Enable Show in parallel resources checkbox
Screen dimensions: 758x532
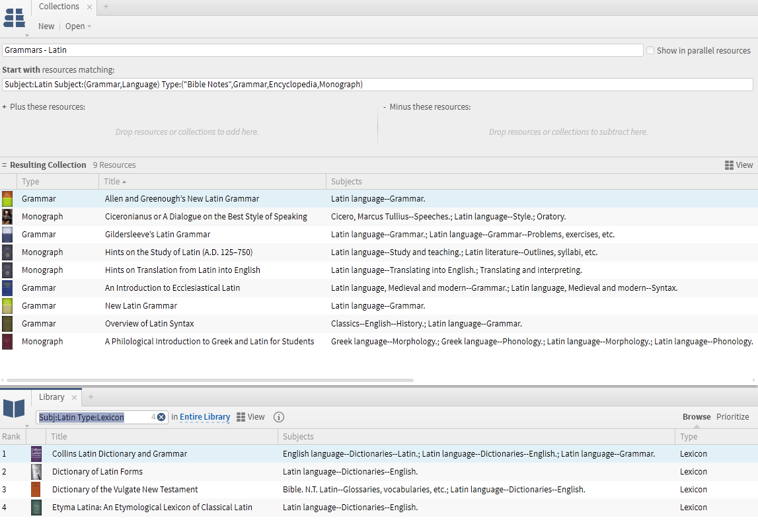click(650, 50)
